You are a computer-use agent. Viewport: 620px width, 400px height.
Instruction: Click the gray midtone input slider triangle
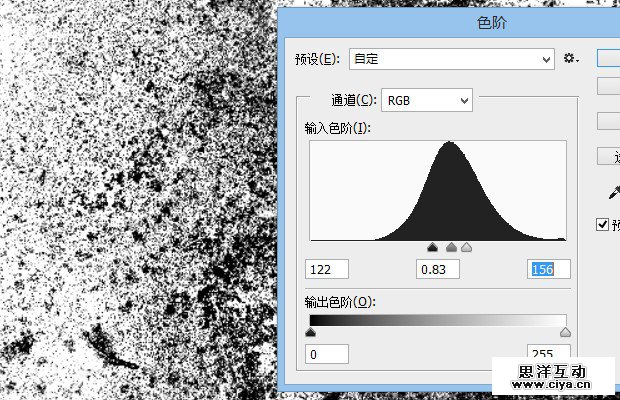coord(451,247)
